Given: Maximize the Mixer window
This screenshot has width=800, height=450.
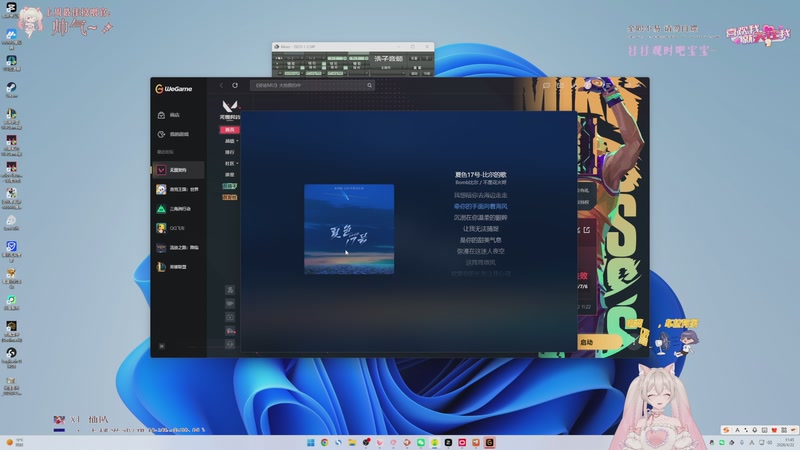Looking at the screenshot, I should pyautogui.click(x=413, y=46).
